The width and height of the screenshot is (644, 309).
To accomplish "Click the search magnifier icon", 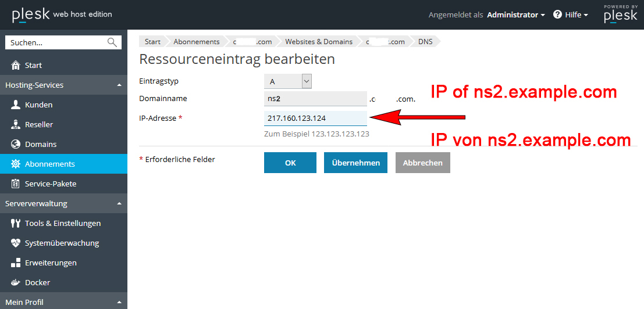I will [112, 42].
